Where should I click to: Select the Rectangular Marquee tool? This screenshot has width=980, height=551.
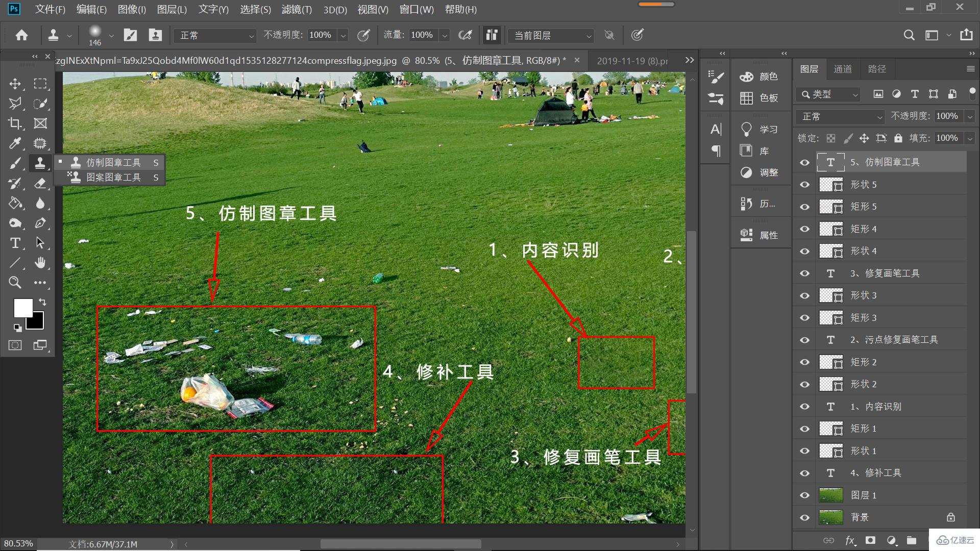coord(40,84)
